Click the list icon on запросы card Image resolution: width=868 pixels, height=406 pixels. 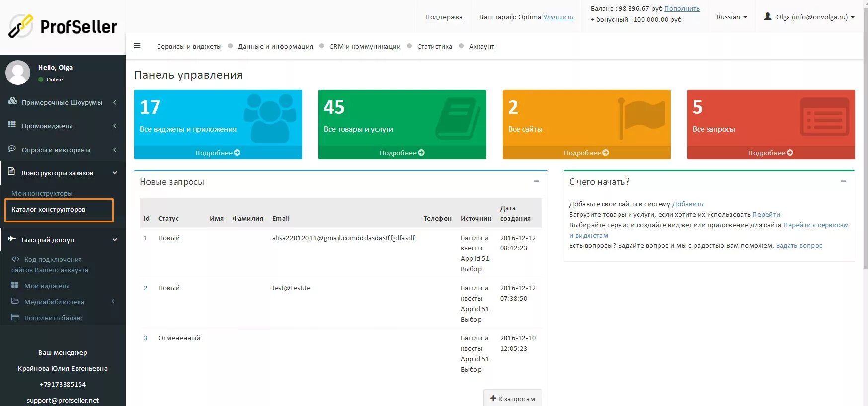tap(825, 117)
